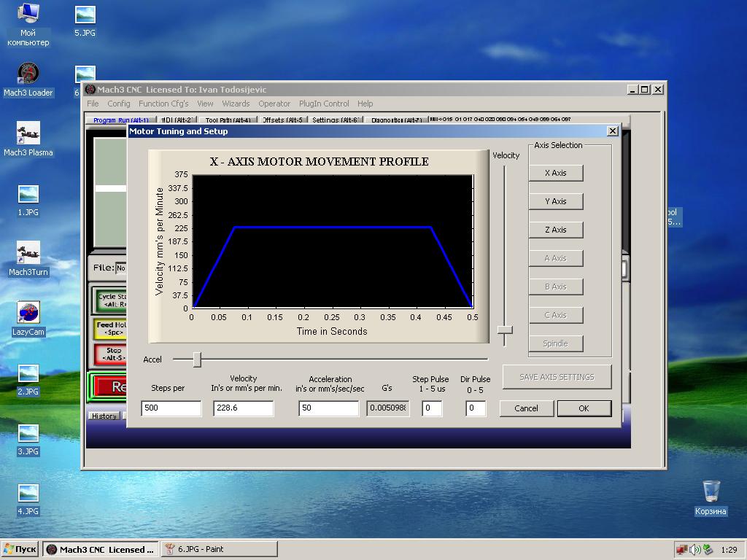This screenshot has height=560, width=747.
Task: Switch to the Settings (Alt-6) tab
Action: click(x=335, y=120)
